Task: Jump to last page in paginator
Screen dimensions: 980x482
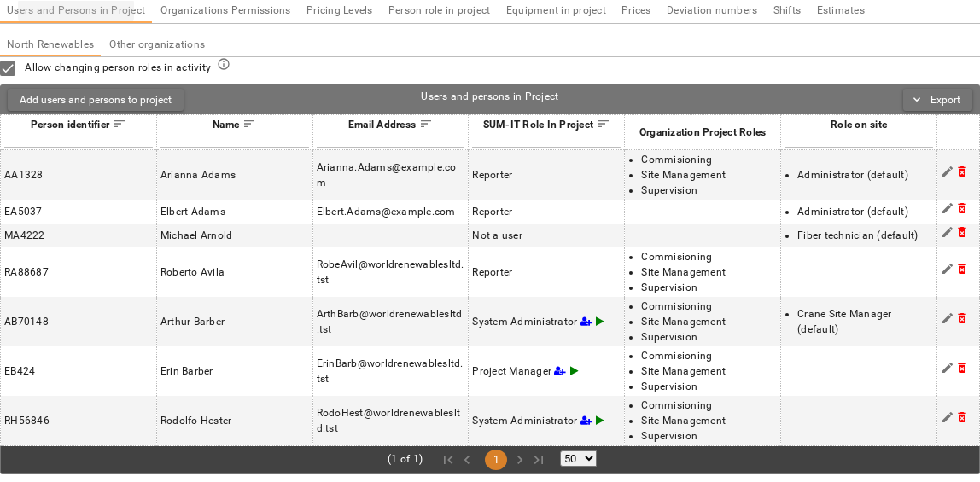Action: pyautogui.click(x=539, y=460)
